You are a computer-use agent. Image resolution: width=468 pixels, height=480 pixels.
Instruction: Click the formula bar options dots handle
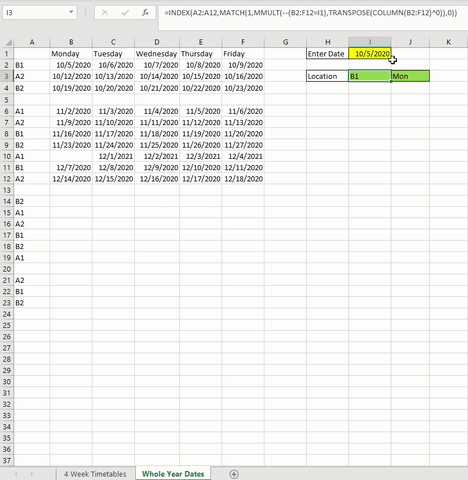point(86,13)
